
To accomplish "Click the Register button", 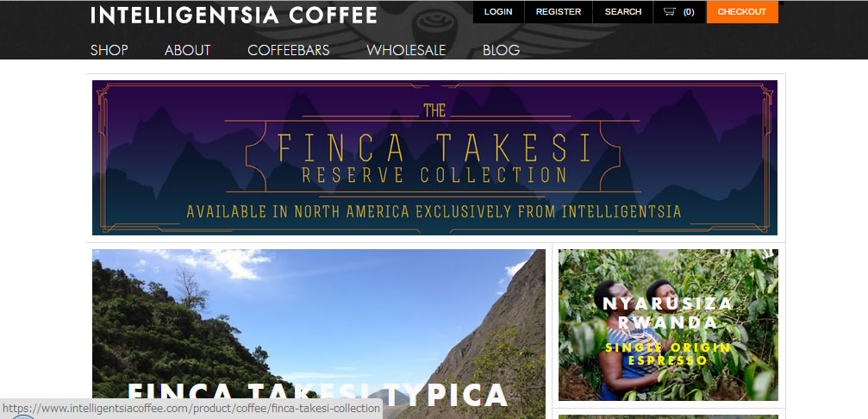I will tap(558, 11).
